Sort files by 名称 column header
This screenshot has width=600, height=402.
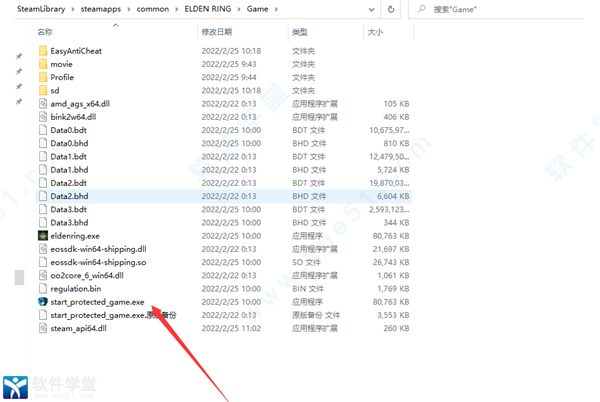45,32
